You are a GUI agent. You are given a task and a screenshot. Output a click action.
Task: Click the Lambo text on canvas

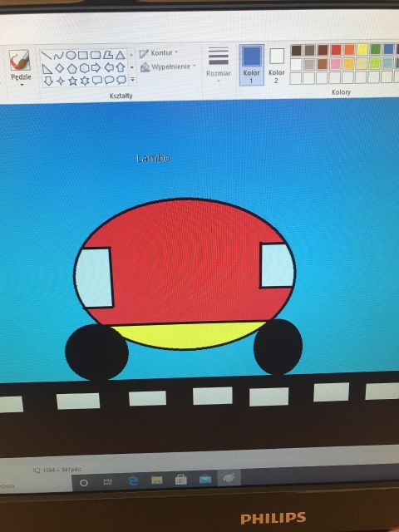coord(153,158)
